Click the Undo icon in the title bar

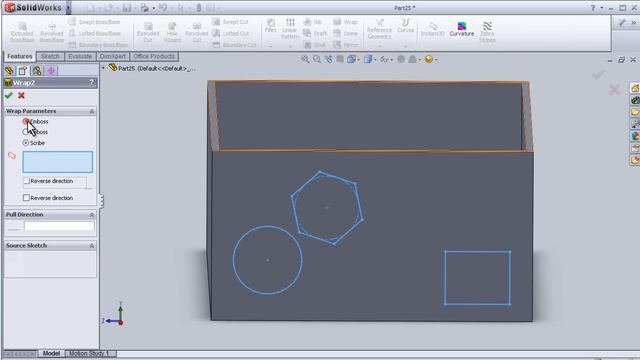tap(163, 8)
